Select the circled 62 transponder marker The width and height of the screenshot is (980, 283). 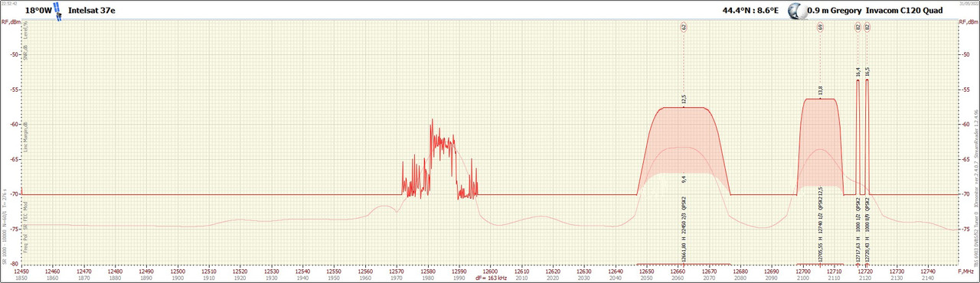(684, 27)
